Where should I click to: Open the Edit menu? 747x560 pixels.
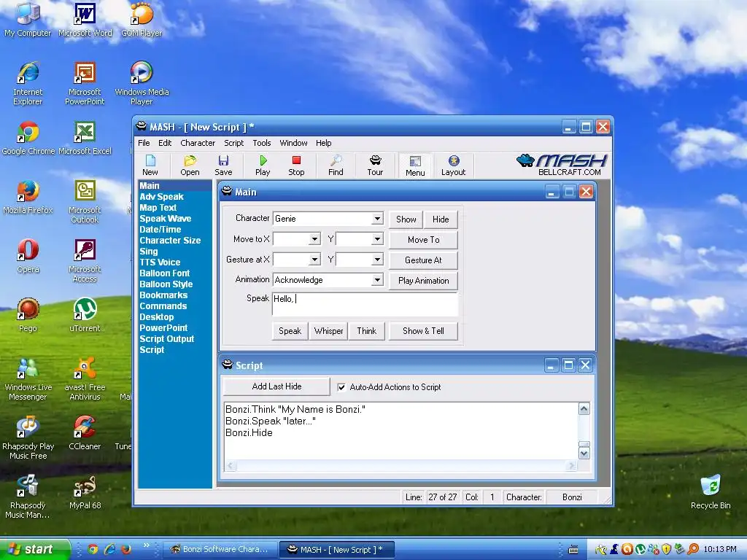tap(165, 143)
